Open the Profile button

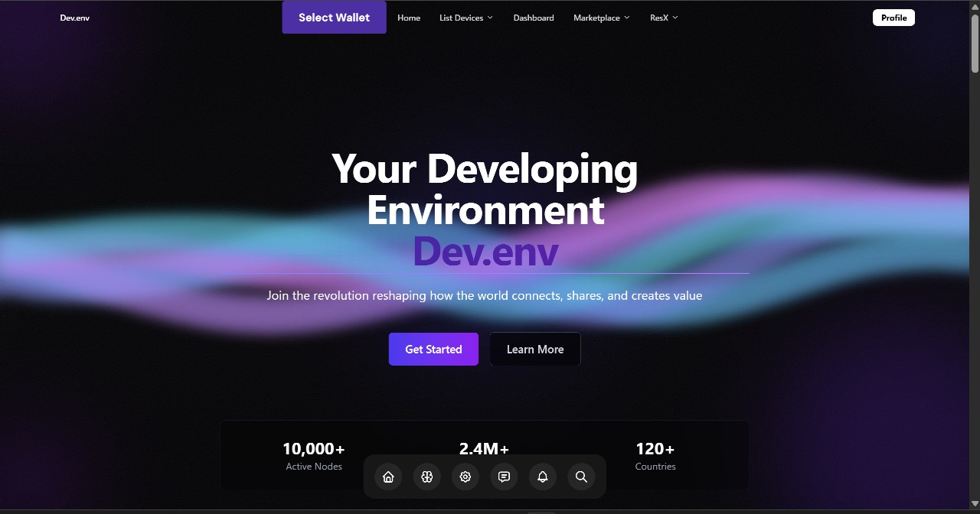click(x=893, y=18)
